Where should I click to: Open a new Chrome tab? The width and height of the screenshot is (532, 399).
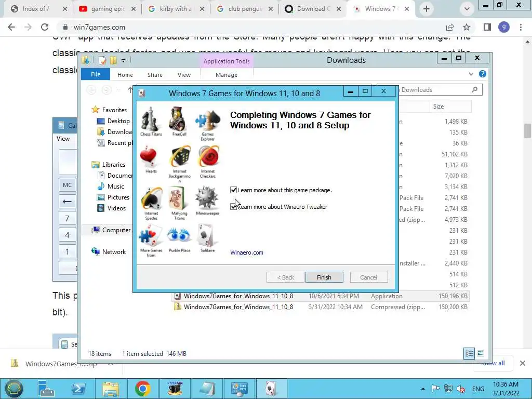[x=426, y=9]
